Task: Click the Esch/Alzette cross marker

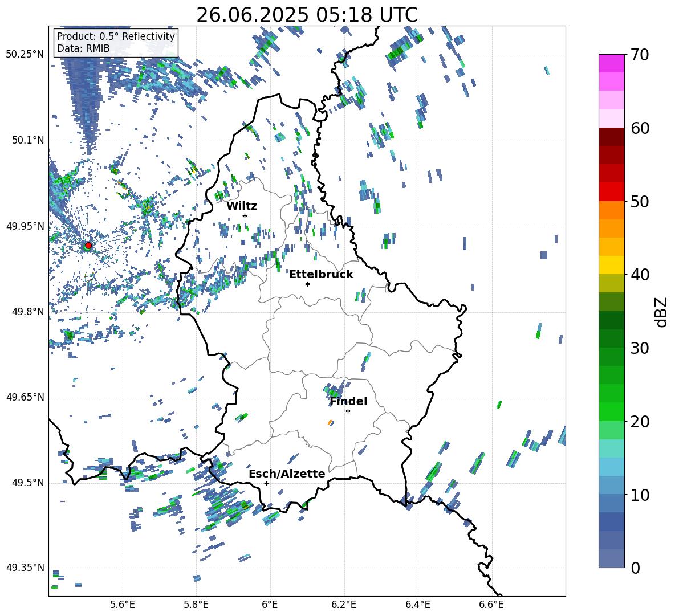Action: pos(266,483)
